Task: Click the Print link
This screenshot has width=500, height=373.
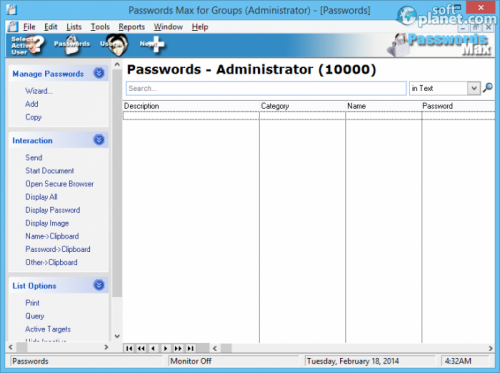Action: (x=32, y=303)
